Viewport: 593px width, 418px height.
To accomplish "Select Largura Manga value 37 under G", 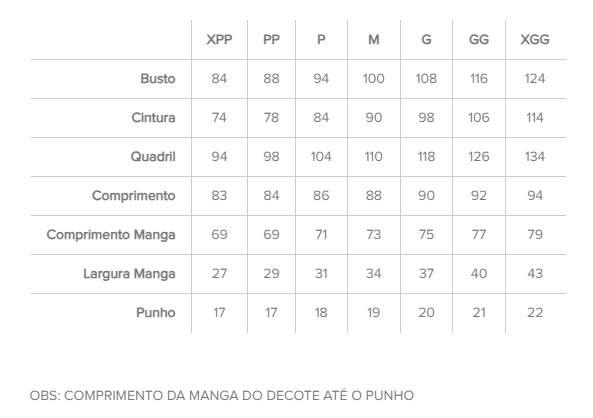I will 426,273.
